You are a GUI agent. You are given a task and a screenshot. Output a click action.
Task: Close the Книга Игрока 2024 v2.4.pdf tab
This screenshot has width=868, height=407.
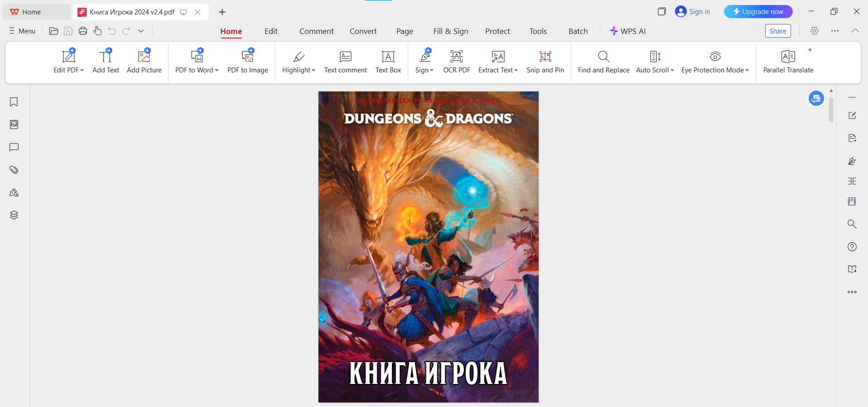tap(198, 12)
